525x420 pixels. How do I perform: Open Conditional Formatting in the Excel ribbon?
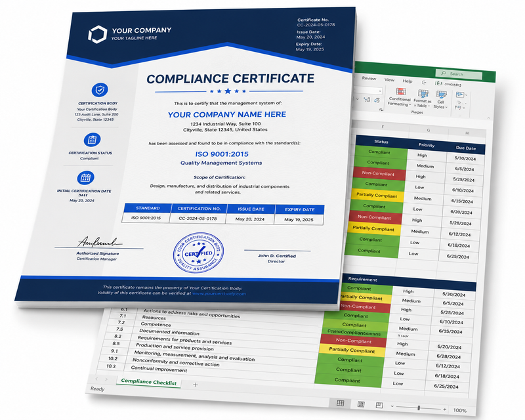point(400,96)
